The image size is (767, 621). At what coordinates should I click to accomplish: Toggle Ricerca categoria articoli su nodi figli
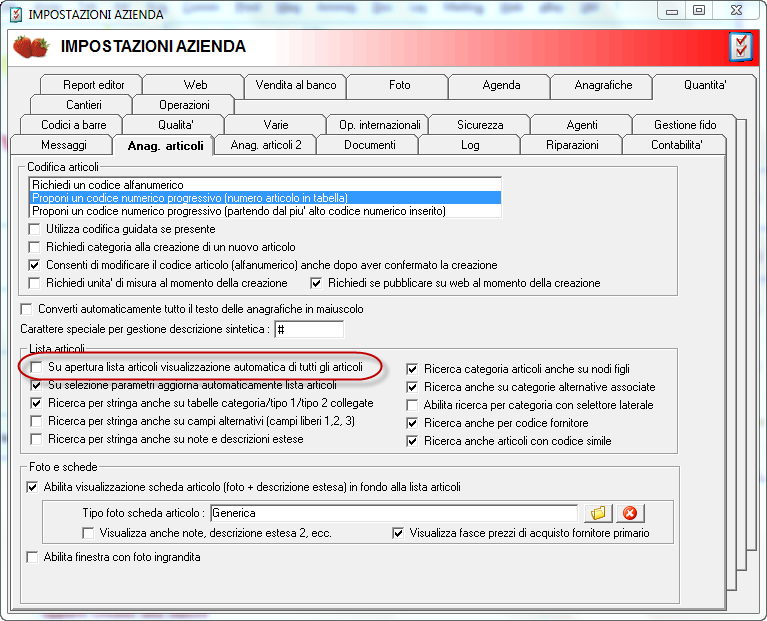pyautogui.click(x=412, y=369)
